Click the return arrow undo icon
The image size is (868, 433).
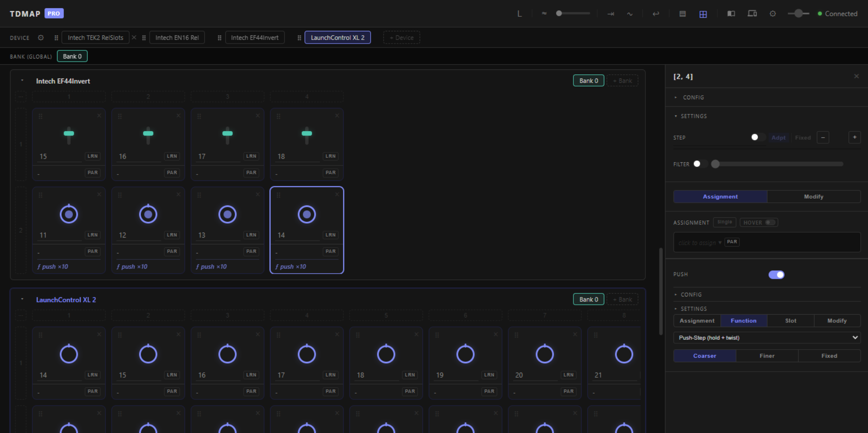(x=655, y=14)
